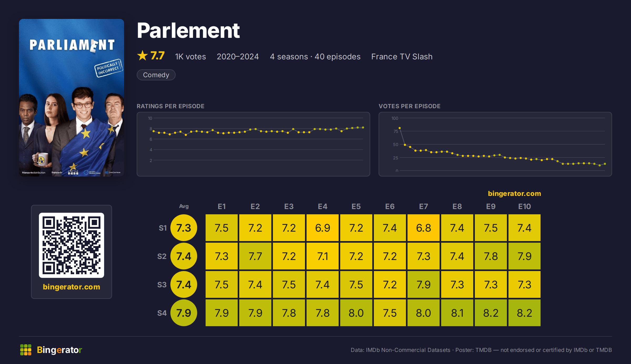Select the Comedy genre tag
The image size is (631, 364).
(x=156, y=75)
